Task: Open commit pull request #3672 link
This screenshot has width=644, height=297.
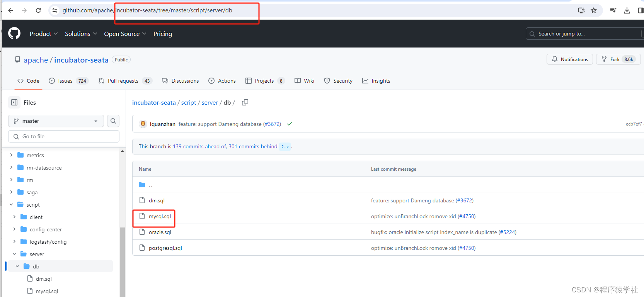Action: pos(272,124)
